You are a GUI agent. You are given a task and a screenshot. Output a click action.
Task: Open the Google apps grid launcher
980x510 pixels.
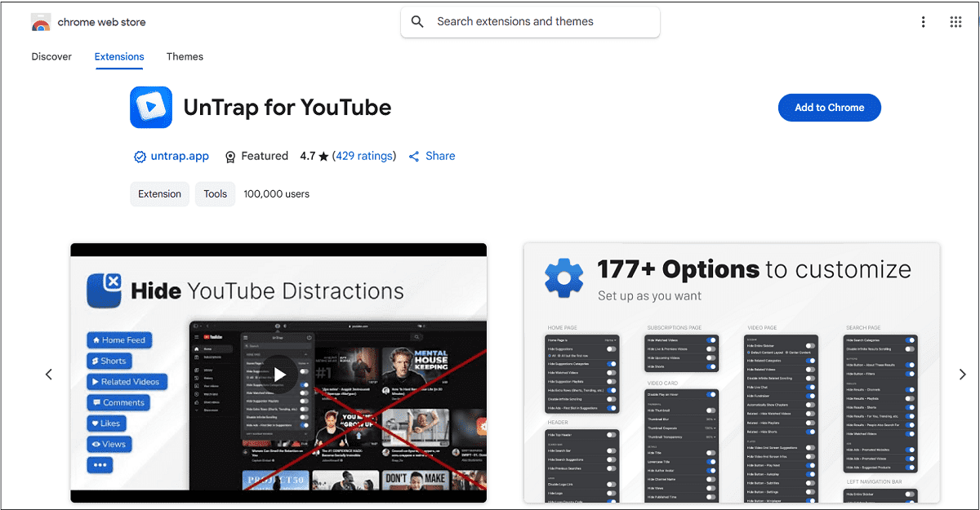coord(956,22)
